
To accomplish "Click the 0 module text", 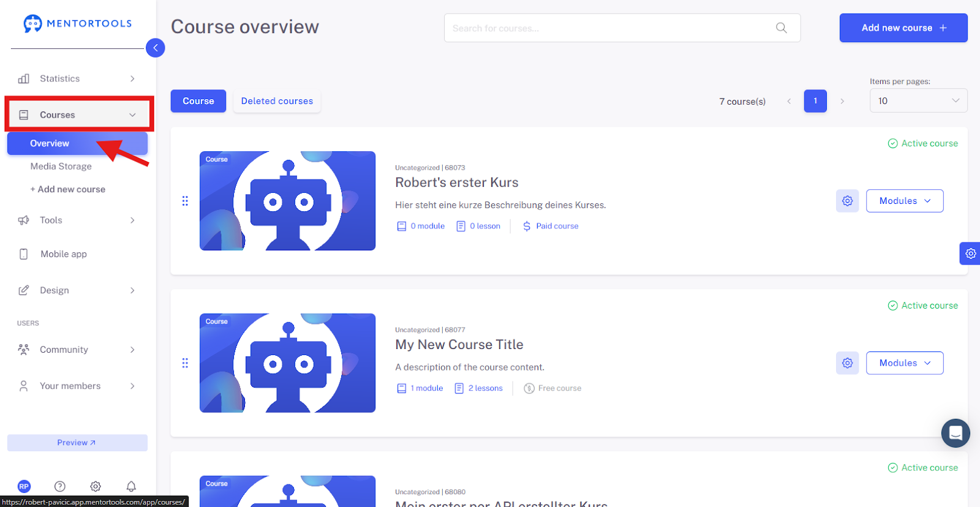I will pos(428,227).
